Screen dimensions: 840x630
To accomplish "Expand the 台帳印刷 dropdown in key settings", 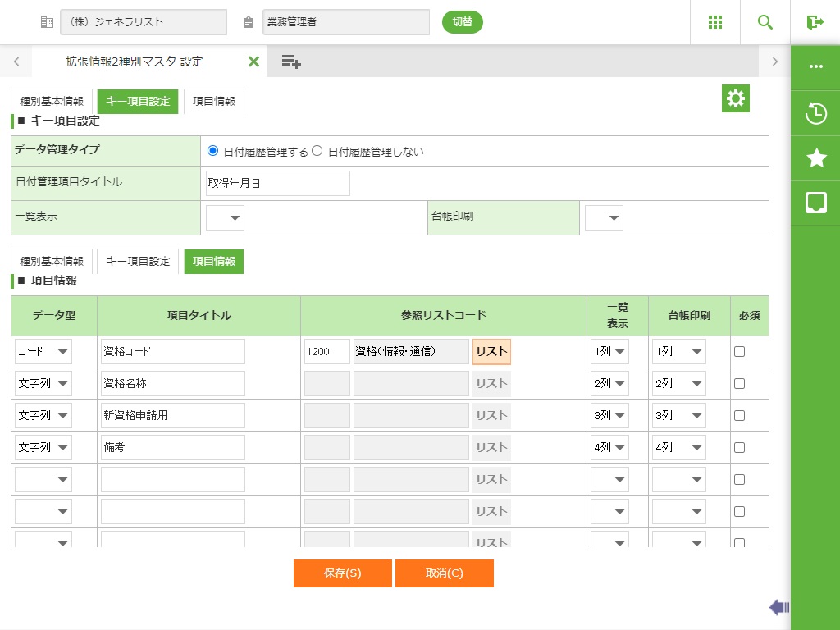I will pyautogui.click(x=604, y=217).
